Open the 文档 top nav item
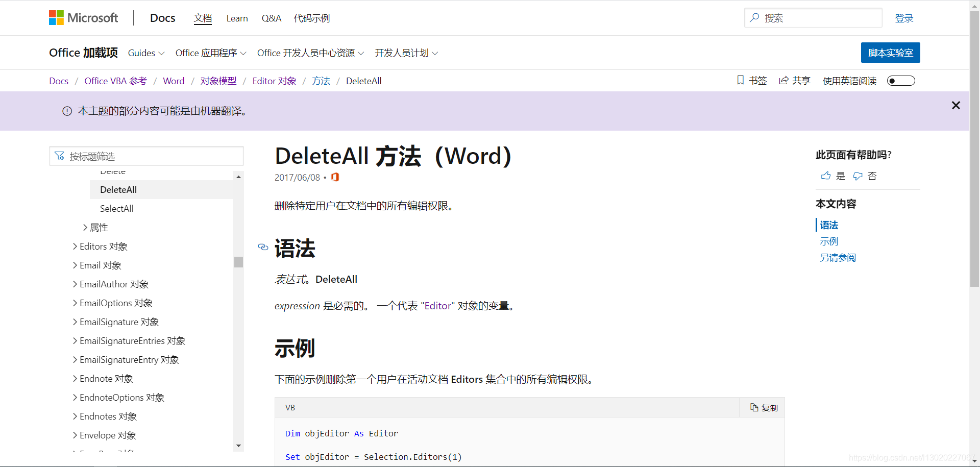Viewport: 980px width, 467px height. point(203,18)
